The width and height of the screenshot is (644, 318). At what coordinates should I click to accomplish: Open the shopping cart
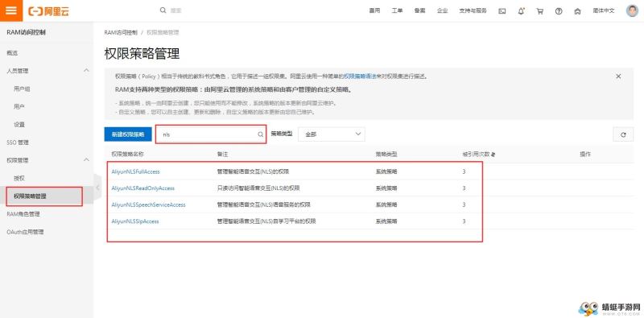539,11
